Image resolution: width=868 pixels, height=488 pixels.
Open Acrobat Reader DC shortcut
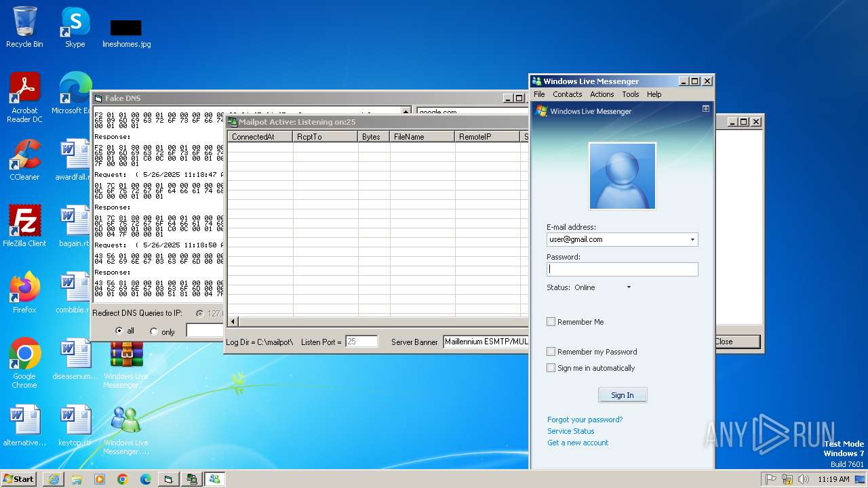[x=24, y=97]
